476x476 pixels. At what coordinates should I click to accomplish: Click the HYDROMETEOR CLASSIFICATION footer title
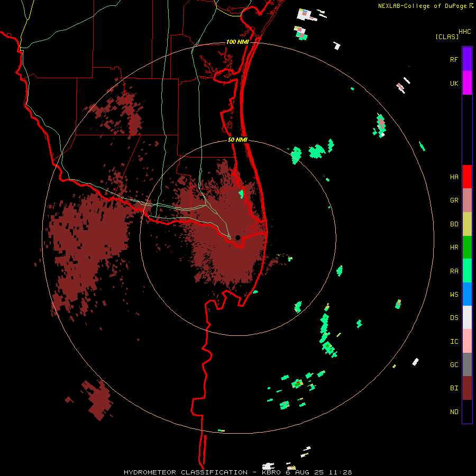pyautogui.click(x=186, y=472)
